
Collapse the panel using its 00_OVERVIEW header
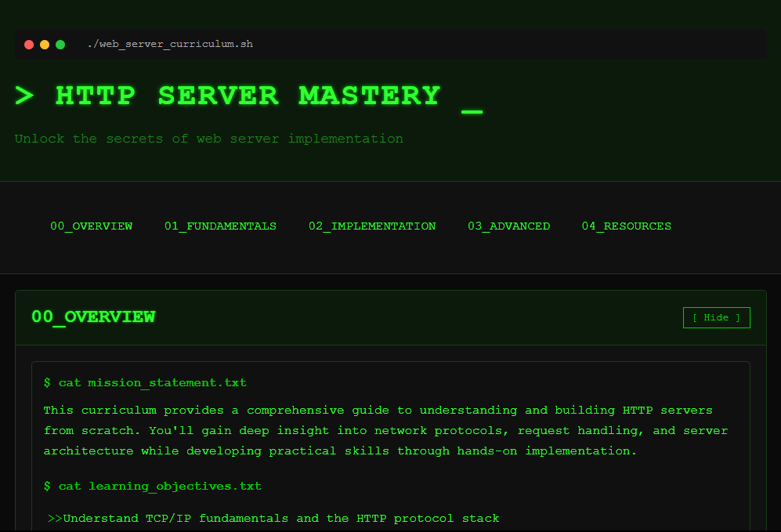click(93, 317)
